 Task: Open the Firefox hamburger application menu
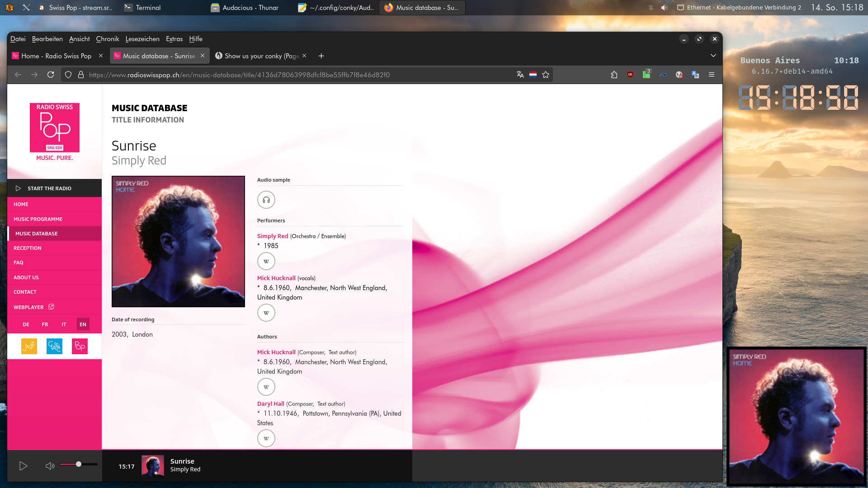[x=711, y=75]
